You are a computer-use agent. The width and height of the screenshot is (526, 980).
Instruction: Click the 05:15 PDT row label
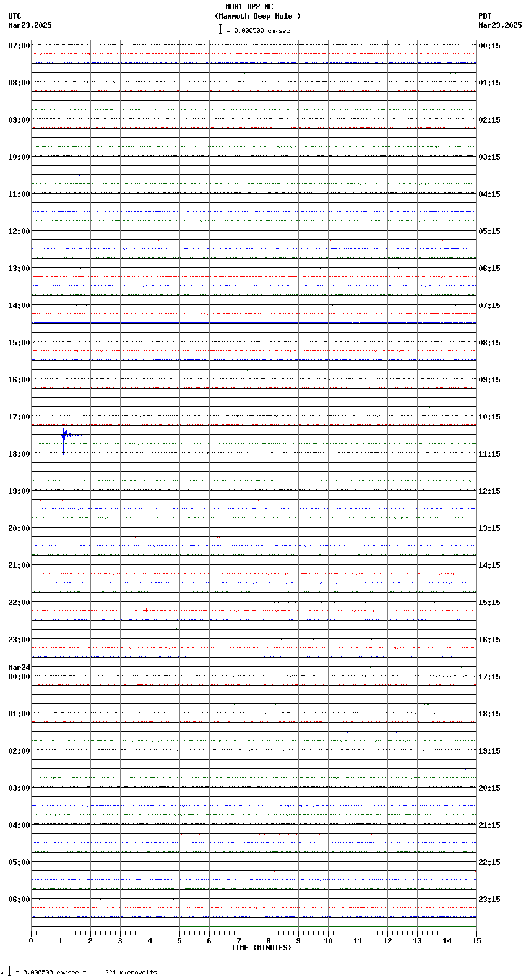489,231
